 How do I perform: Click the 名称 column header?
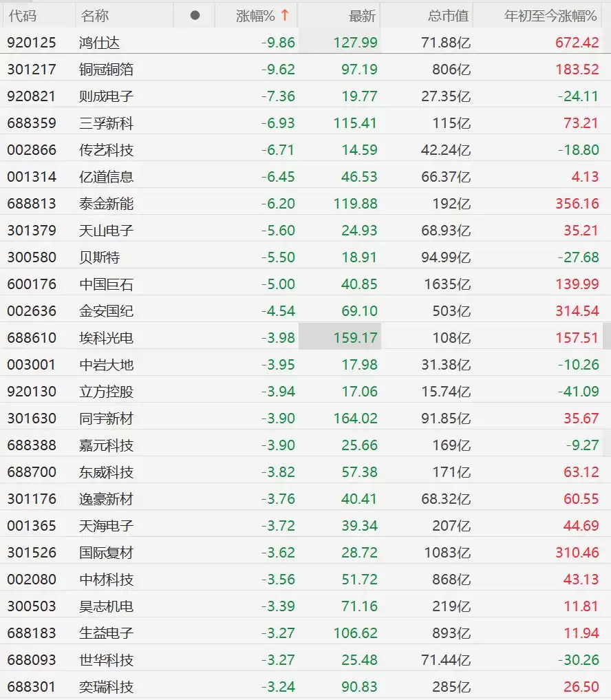click(x=95, y=16)
